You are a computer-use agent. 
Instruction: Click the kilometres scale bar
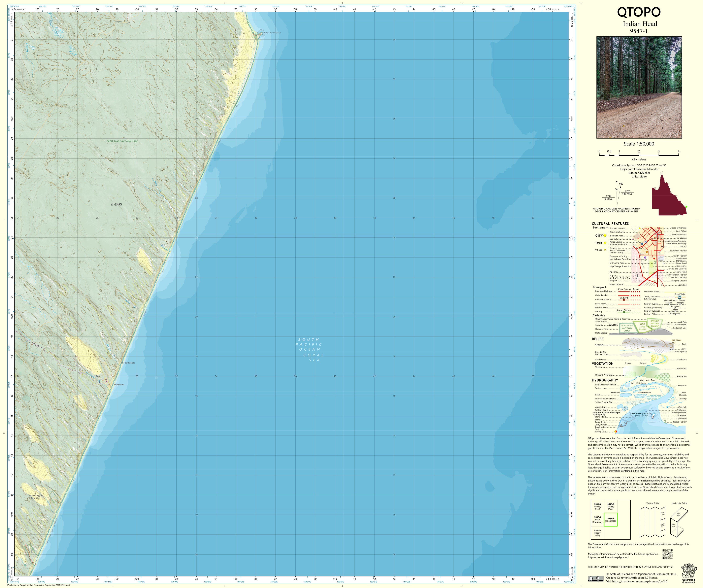639,155
